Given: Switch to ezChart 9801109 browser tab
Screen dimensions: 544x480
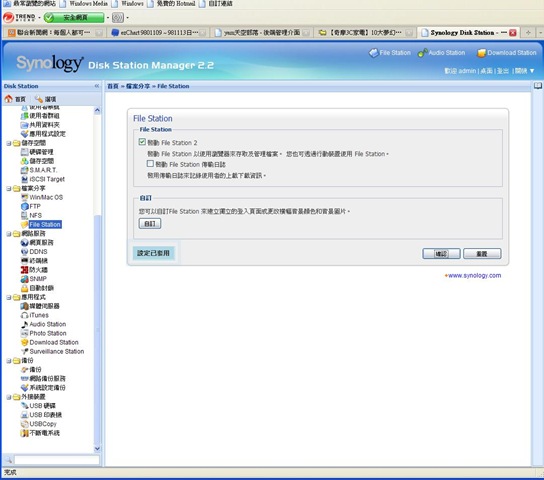Looking at the screenshot, I should [159, 33].
